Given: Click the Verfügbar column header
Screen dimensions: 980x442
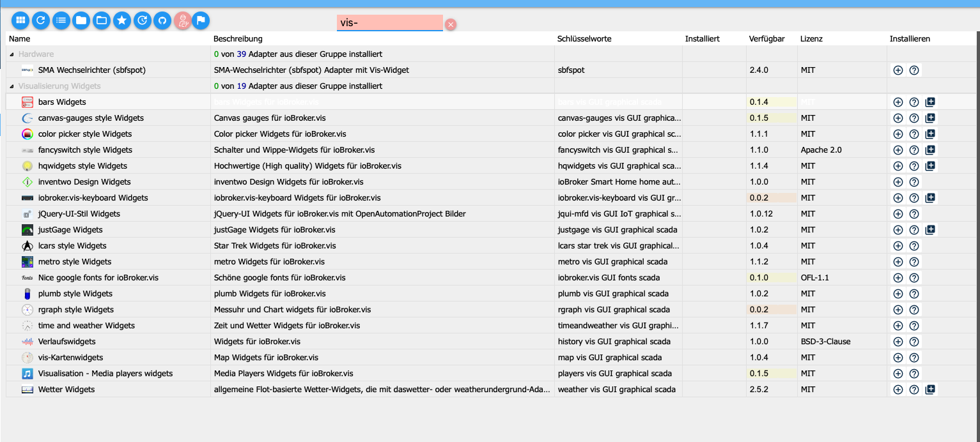Looking at the screenshot, I should [x=766, y=39].
